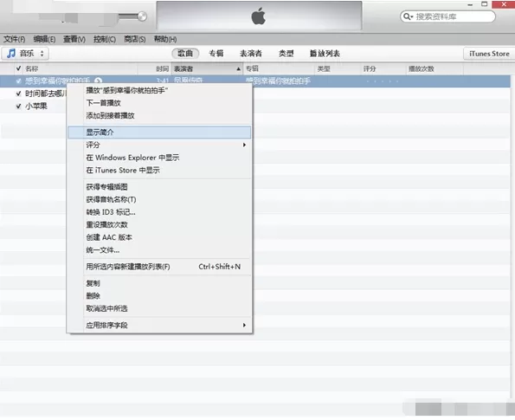Choose 播放"感到幸福你就拍拍手" from context menu
The image size is (515, 420).
click(159, 90)
